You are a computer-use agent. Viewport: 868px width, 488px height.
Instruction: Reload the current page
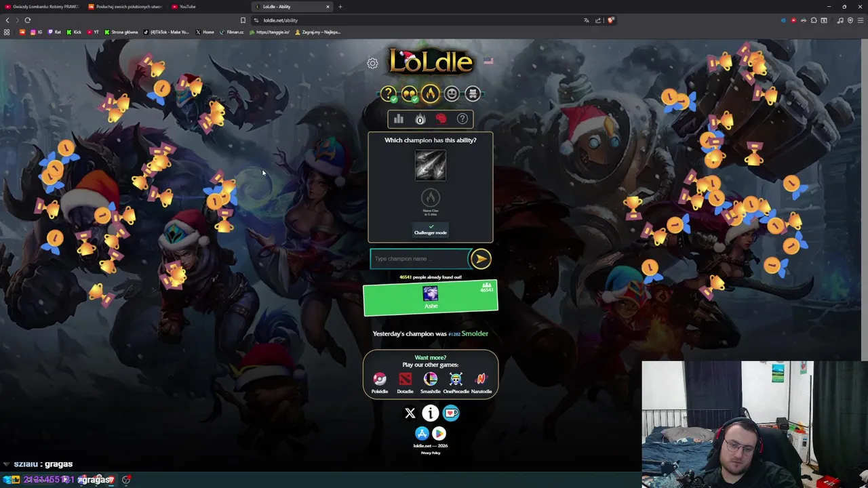(28, 20)
